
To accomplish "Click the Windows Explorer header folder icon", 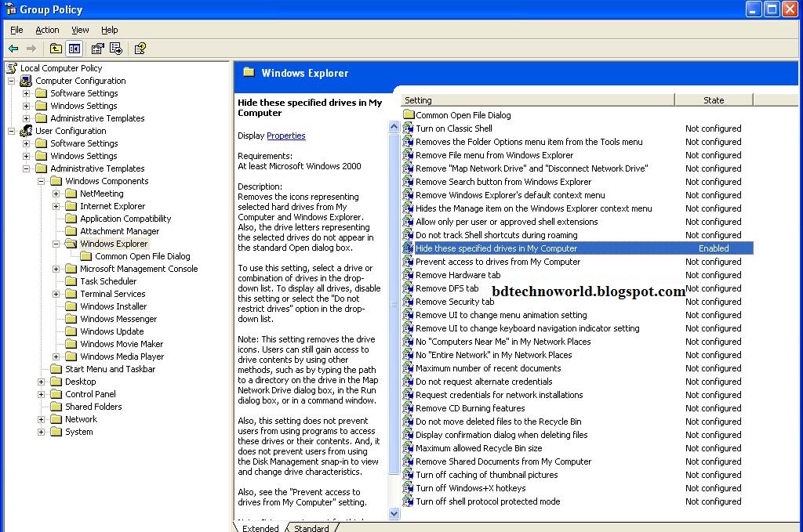I will 249,72.
